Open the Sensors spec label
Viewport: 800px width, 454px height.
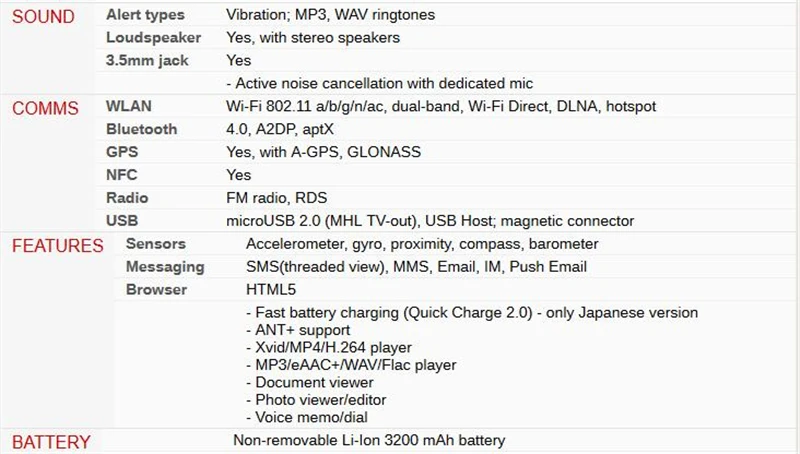(x=156, y=244)
